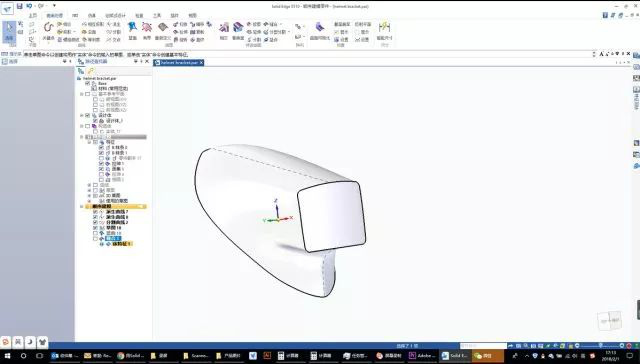The height and width of the screenshot is (364, 640).
Task: Uncheck the 设计体_1 design body checkbox
Action: coord(95,121)
